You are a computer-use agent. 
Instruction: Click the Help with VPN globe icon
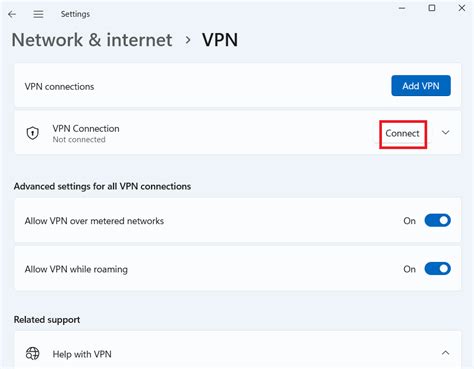pos(33,354)
